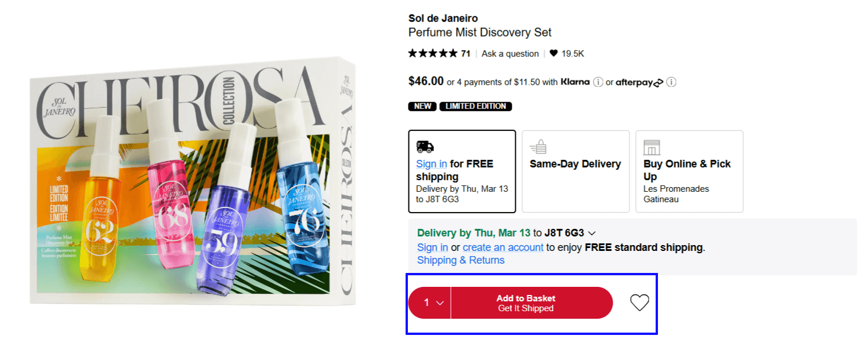Click Ask a question link

(510, 53)
